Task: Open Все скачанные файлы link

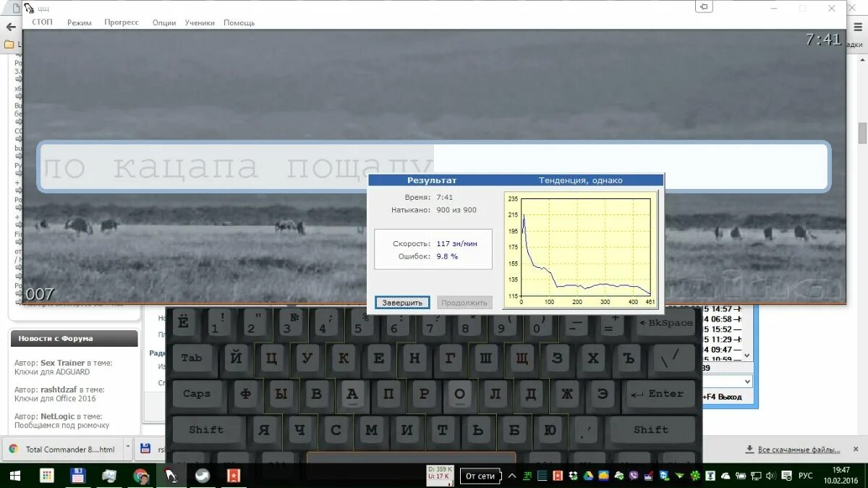Action: (x=799, y=450)
